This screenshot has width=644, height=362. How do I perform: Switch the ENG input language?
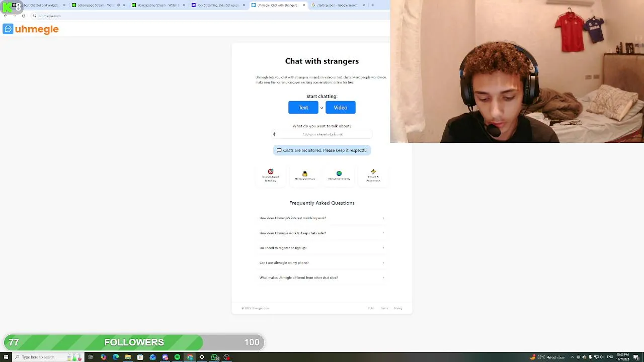tap(610, 357)
